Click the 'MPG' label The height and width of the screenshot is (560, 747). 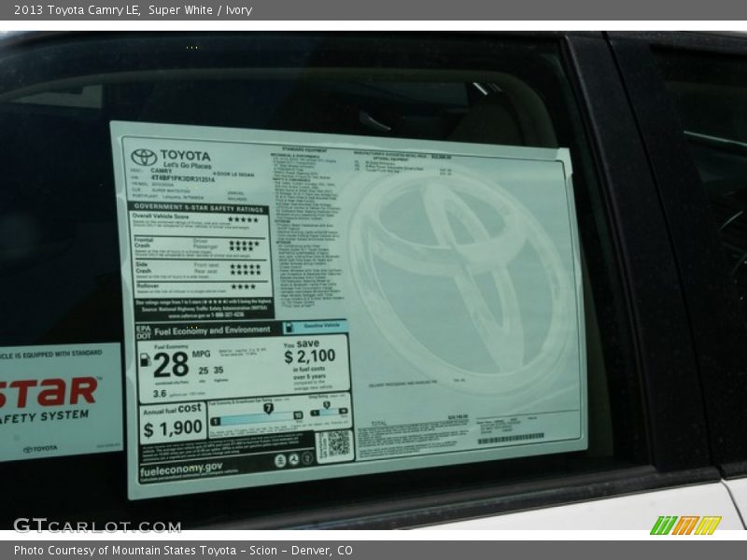coord(201,355)
